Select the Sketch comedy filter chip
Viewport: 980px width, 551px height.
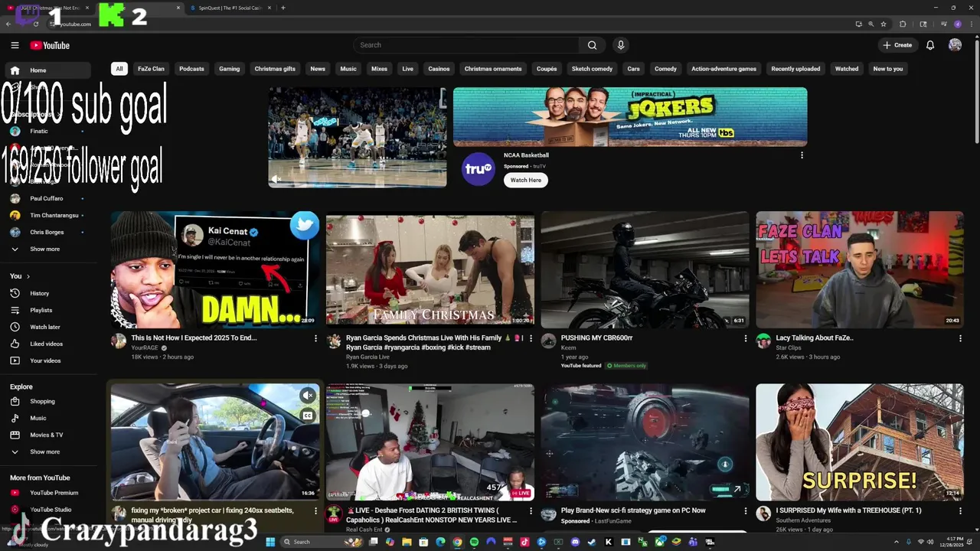592,69
